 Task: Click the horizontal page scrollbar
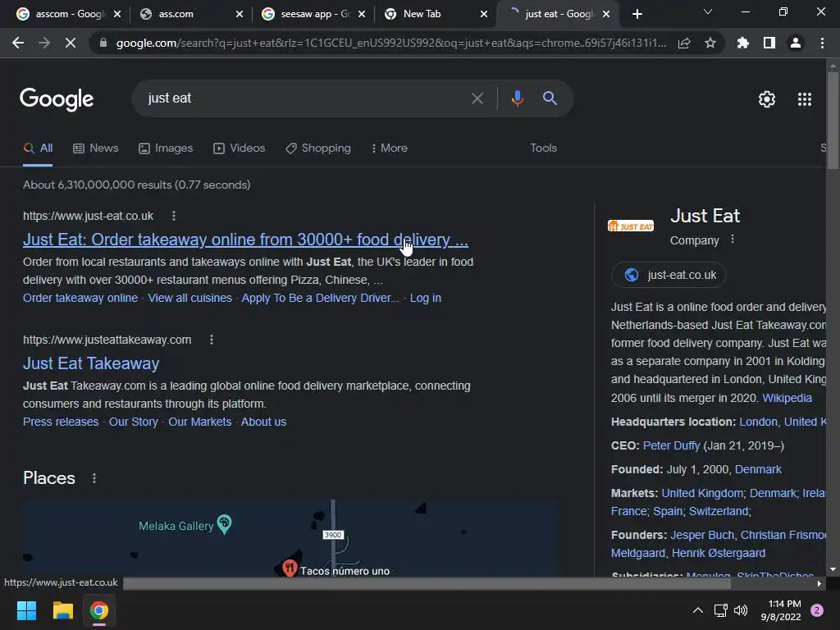point(427,583)
